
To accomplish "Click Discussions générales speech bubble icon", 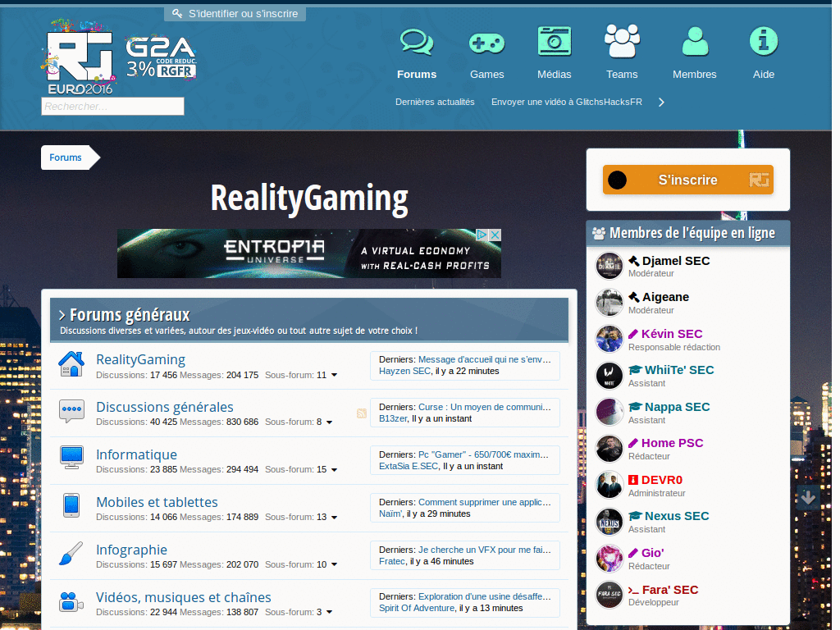I will pyautogui.click(x=71, y=412).
